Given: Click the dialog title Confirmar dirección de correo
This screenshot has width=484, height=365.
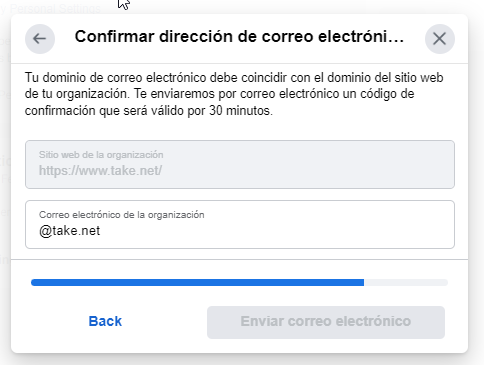Looking at the screenshot, I should click(x=239, y=36).
